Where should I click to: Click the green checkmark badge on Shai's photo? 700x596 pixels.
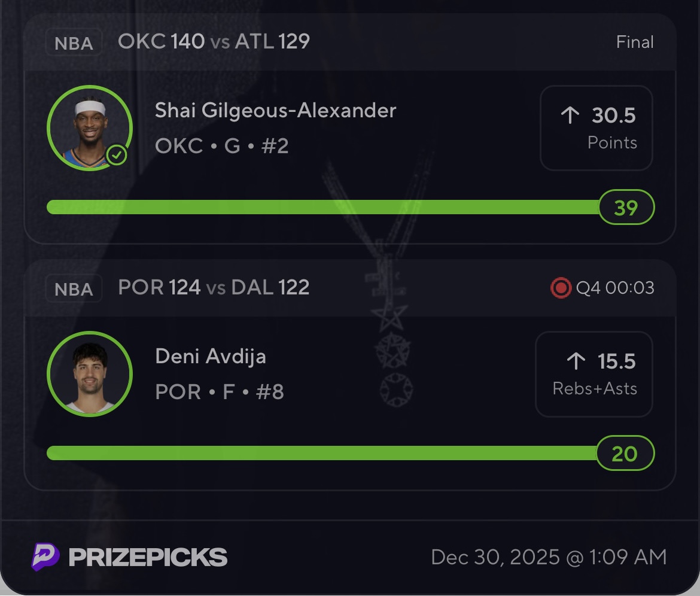117,156
